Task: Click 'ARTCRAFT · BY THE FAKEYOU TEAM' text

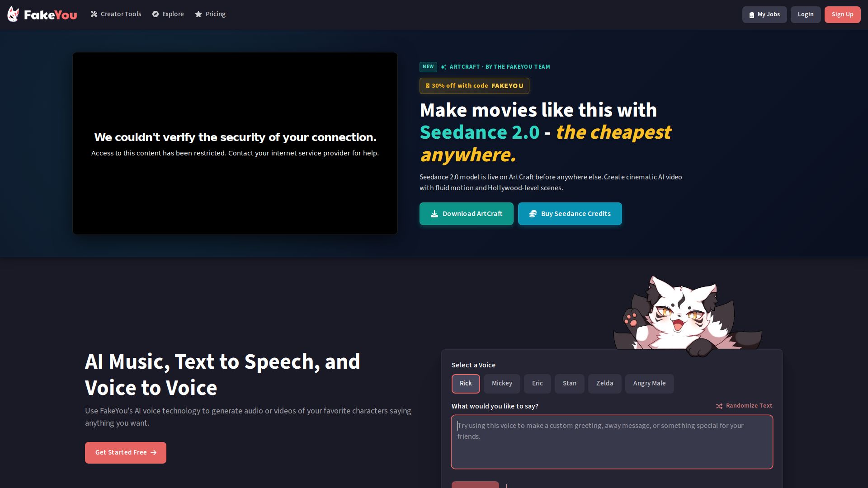Action: tap(500, 67)
